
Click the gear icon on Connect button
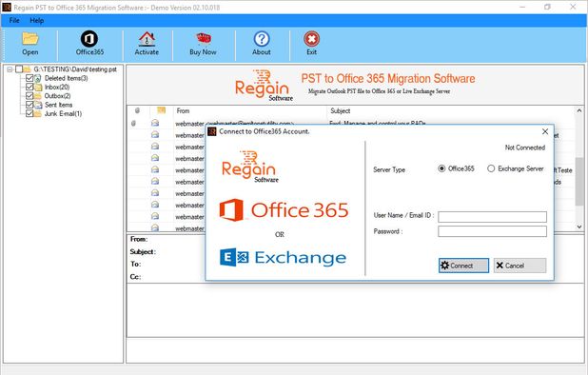point(444,266)
